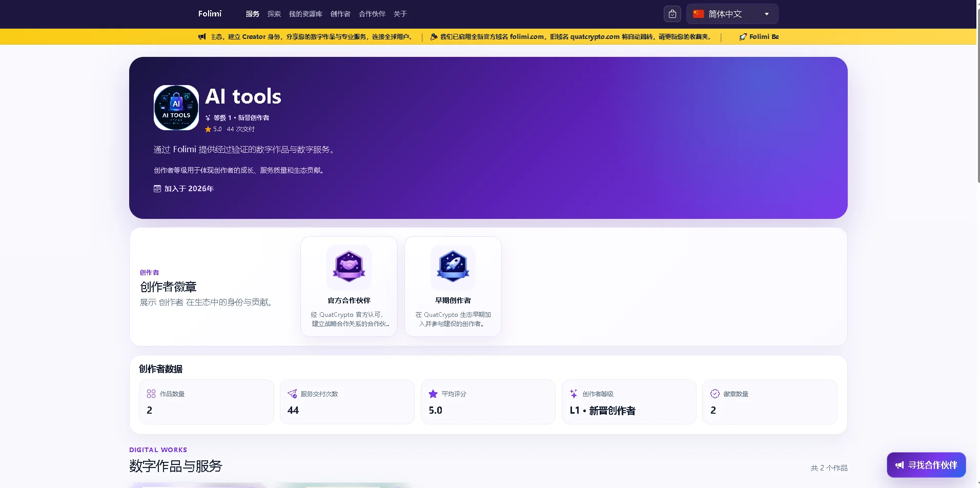The image size is (980, 488).
Task: Click the level sparkle icon next to 等级 1
Action: pos(208,118)
